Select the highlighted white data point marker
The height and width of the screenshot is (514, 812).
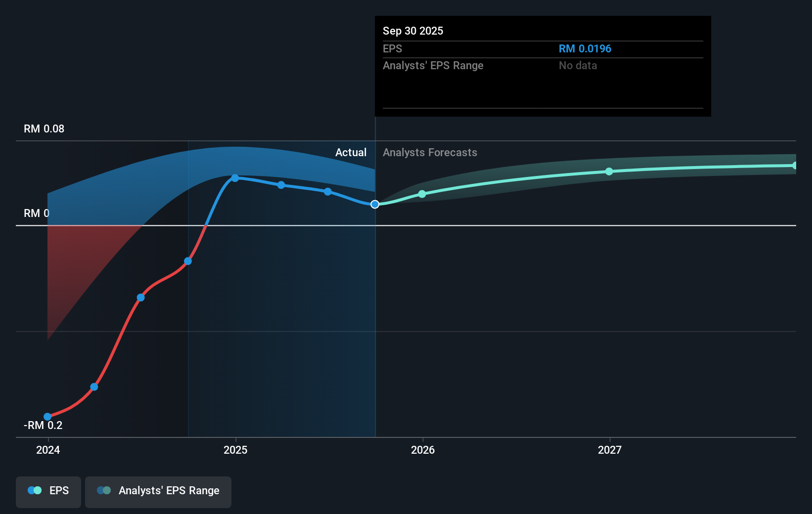pos(375,204)
